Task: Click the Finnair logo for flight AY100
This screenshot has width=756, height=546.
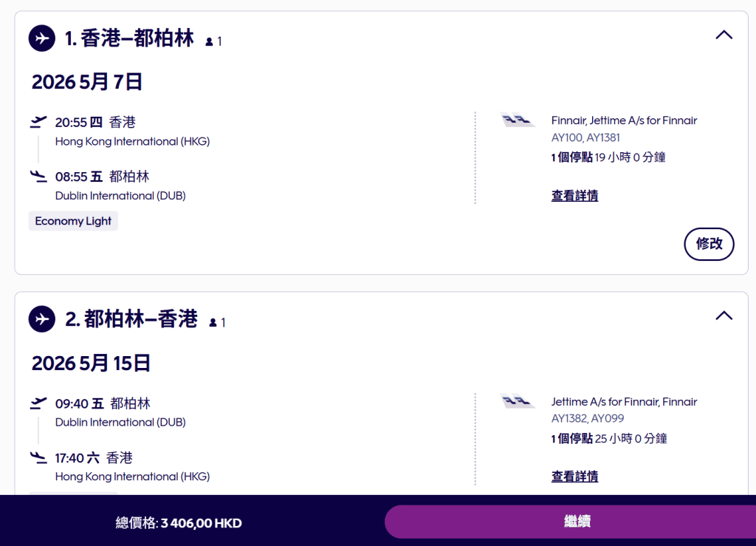Action: [x=518, y=120]
